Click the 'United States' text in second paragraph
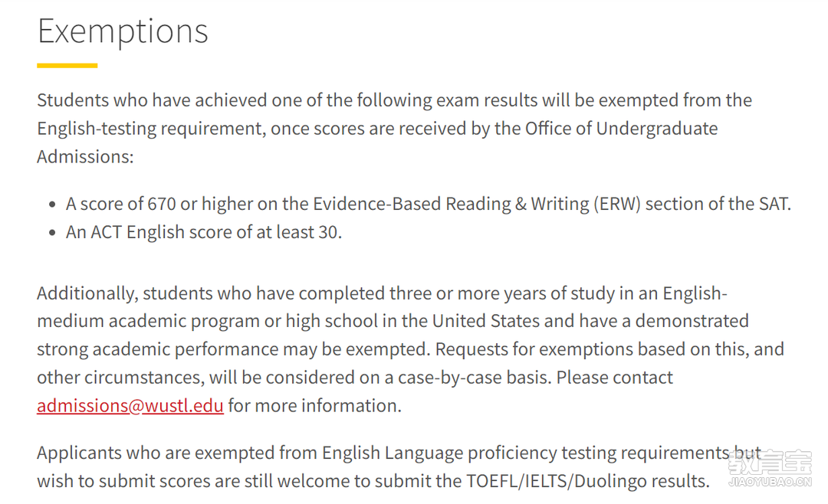Viewport: 828px width, 504px height. (486, 321)
